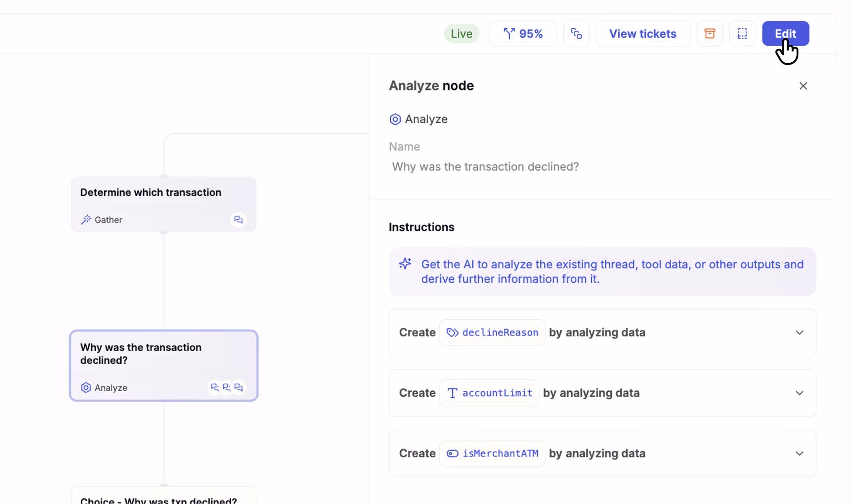
Task: Click rightmost chat icon on Analyze node card
Action: click(x=239, y=387)
